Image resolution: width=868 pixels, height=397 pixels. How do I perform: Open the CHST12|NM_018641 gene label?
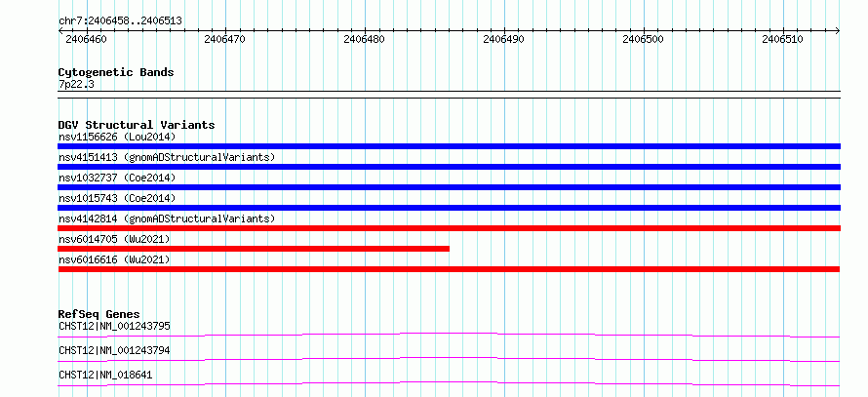tap(105, 375)
